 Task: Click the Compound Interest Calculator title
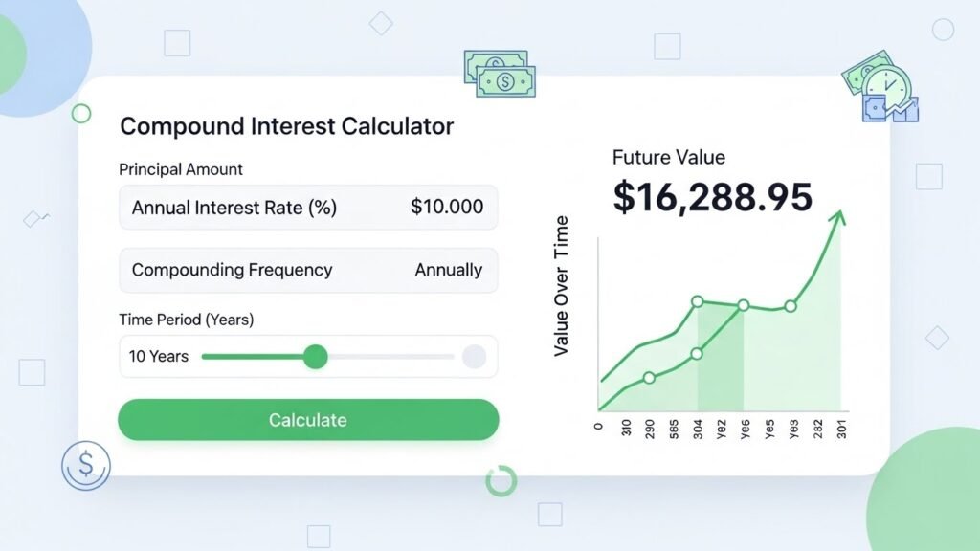(x=287, y=126)
